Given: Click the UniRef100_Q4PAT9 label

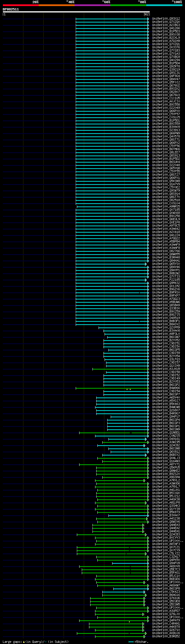Looking at the screenshot, I should pos(166,621).
